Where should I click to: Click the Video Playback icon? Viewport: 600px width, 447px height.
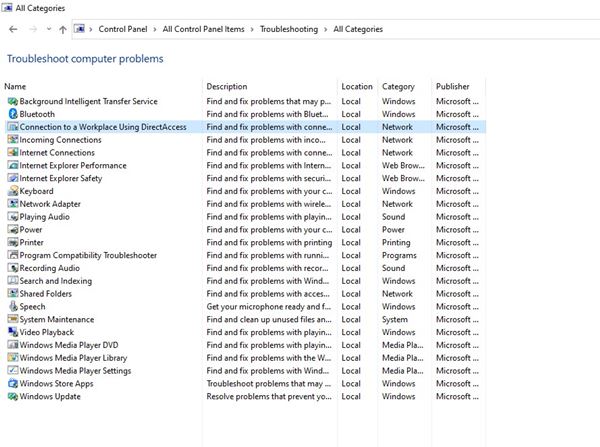tap(12, 332)
